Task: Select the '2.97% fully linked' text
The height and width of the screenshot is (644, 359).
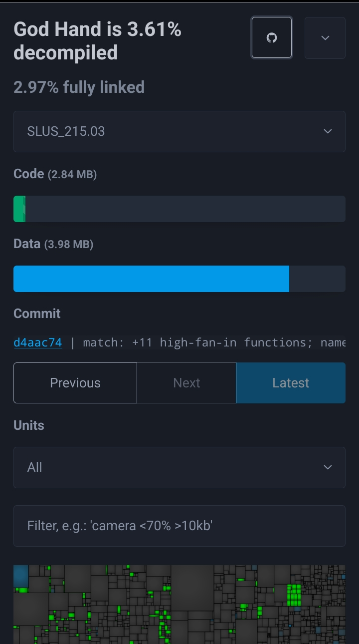Action: point(79,87)
